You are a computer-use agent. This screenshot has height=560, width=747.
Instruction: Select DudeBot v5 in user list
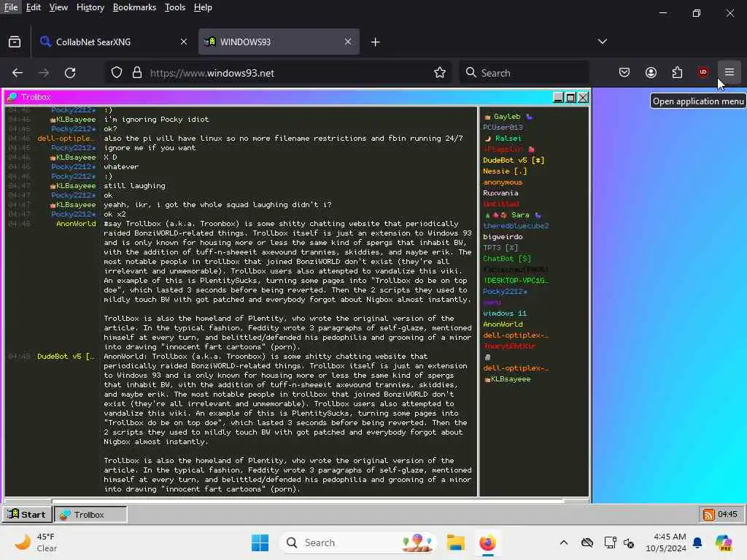pyautogui.click(x=514, y=160)
